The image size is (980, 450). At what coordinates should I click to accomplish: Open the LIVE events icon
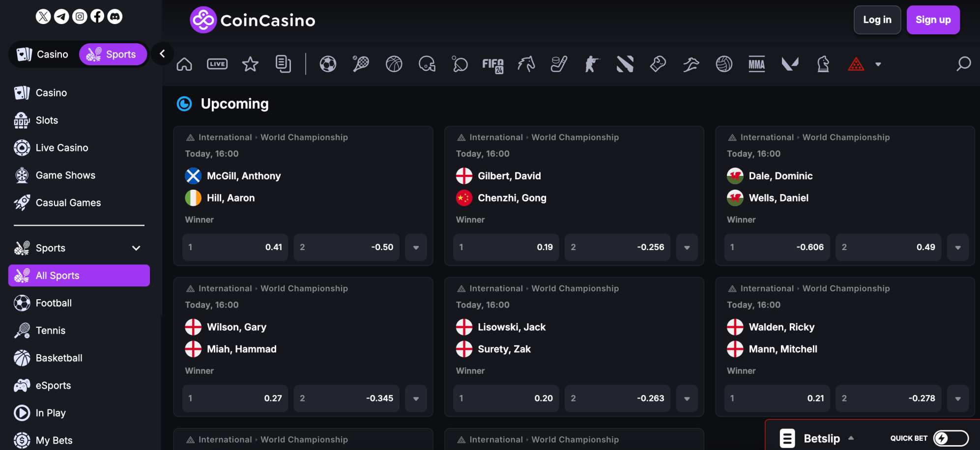coord(217,64)
